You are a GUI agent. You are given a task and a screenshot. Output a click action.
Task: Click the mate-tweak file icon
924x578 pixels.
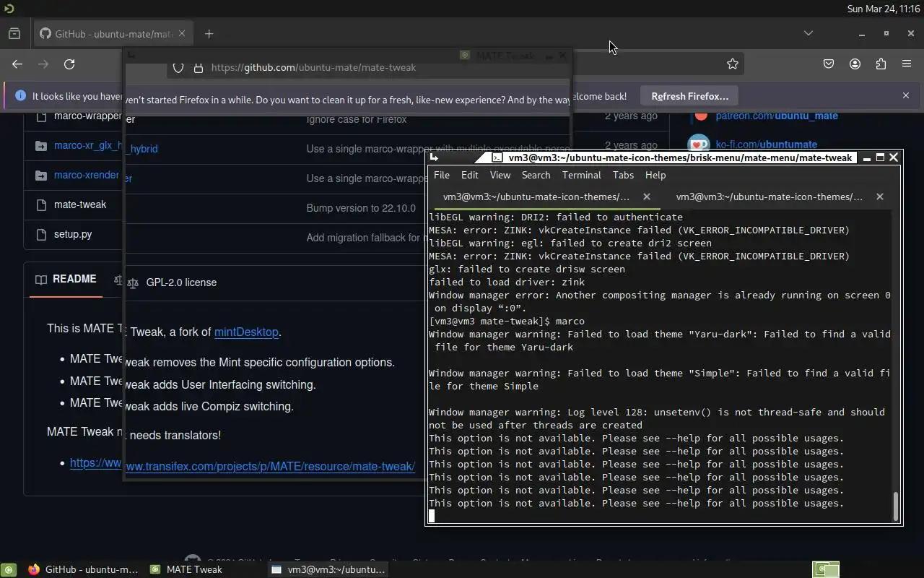(40, 204)
